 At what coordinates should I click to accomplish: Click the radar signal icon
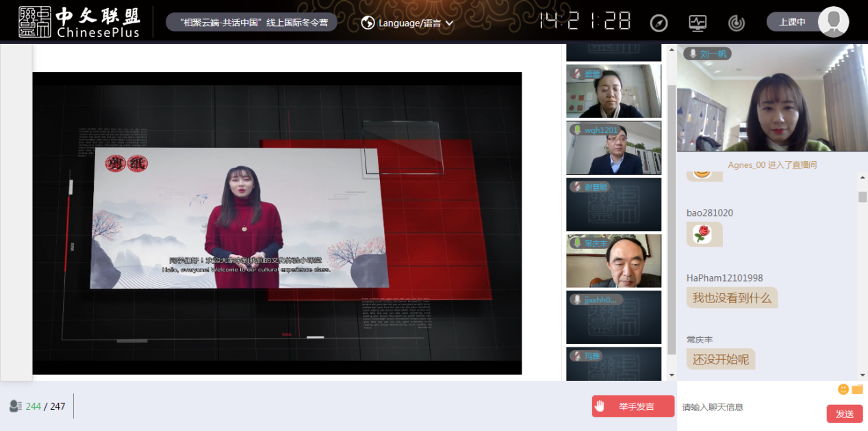pos(737,23)
